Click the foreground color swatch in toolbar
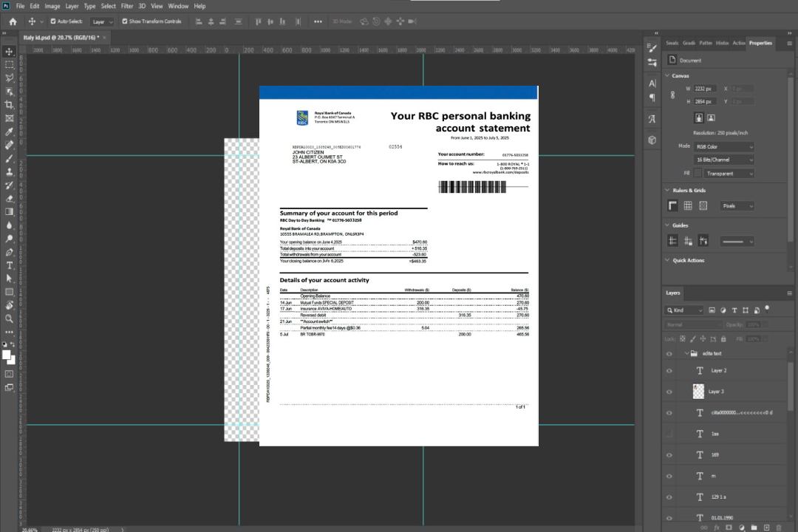This screenshot has height=532, width=798. (x=7, y=355)
